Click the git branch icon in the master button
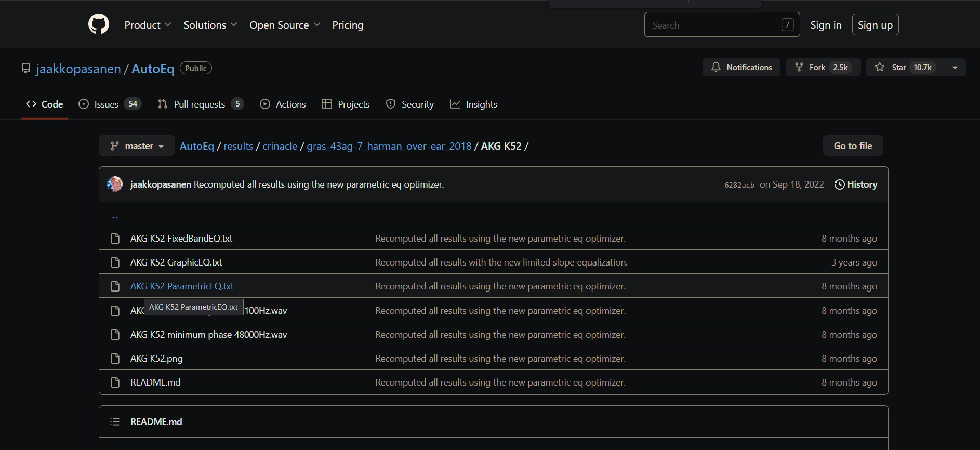Image resolution: width=980 pixels, height=450 pixels. click(x=115, y=146)
